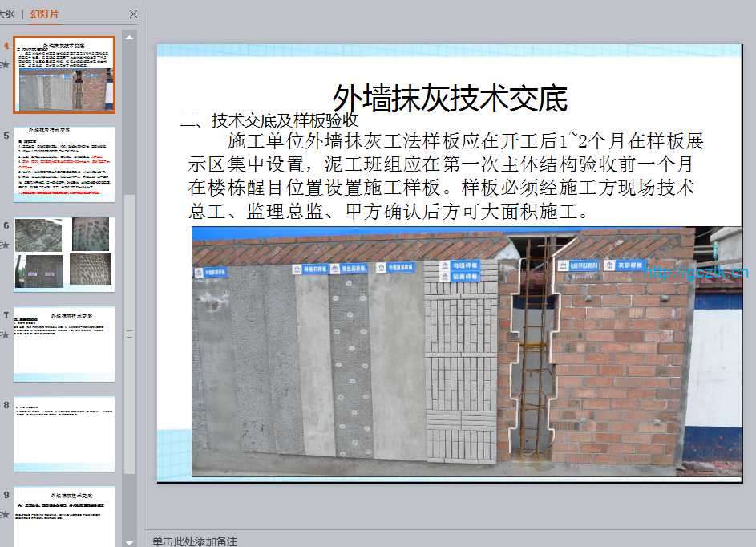
Task: Click the animation star beside slide 8
Action: click(6, 424)
